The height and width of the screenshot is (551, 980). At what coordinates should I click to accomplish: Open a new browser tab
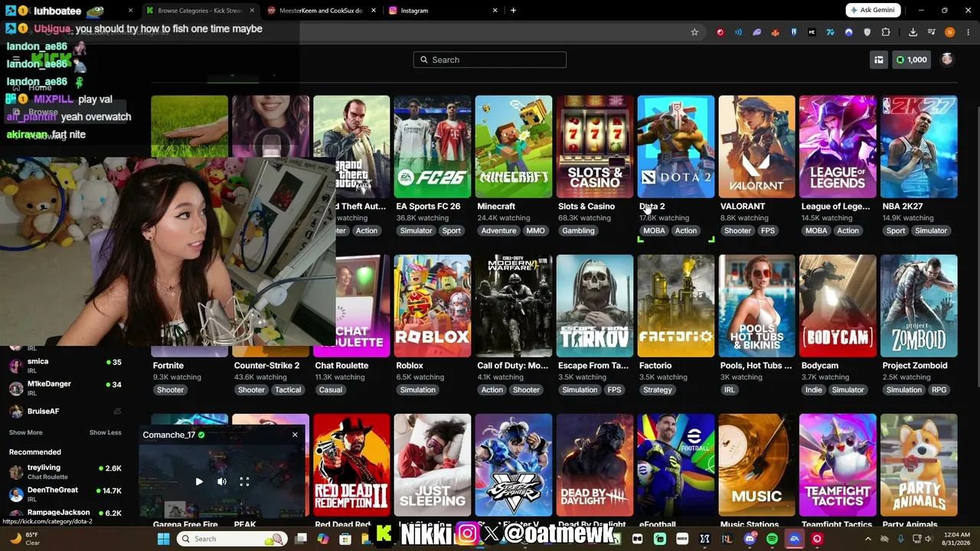(x=513, y=10)
